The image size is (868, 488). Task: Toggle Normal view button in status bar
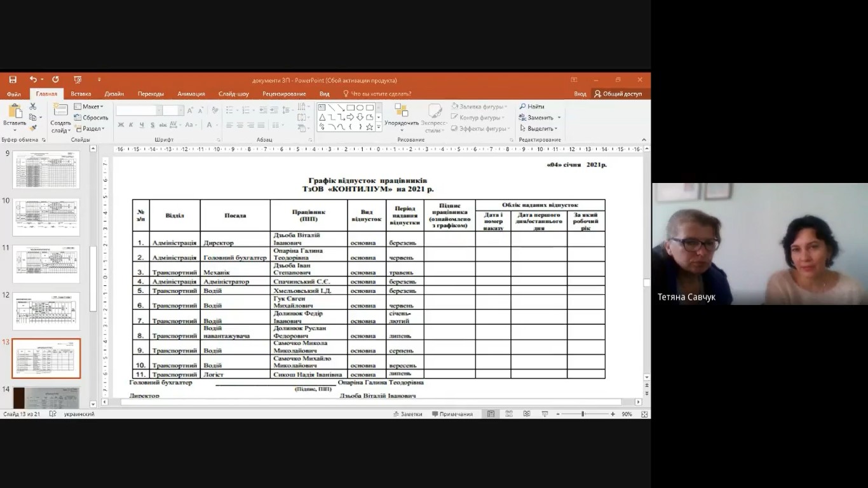[x=491, y=414]
